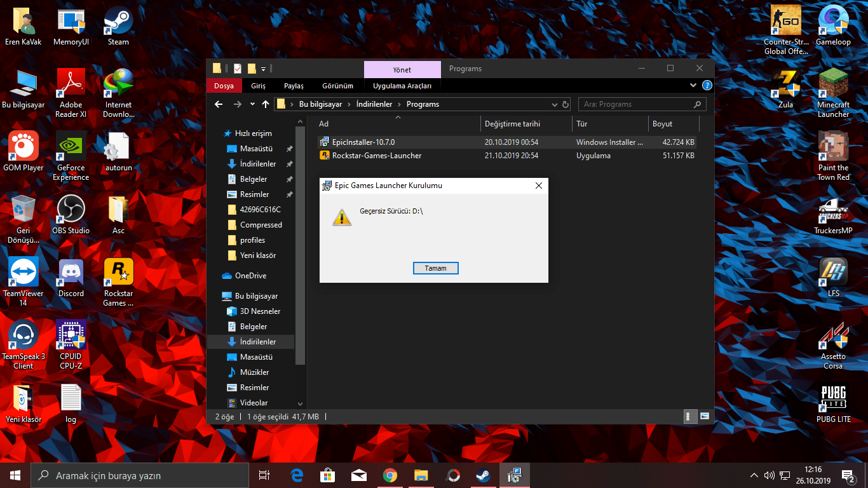The image size is (868, 488).
Task: Open Masaüstü under Hızlı erişim
Action: (x=256, y=149)
